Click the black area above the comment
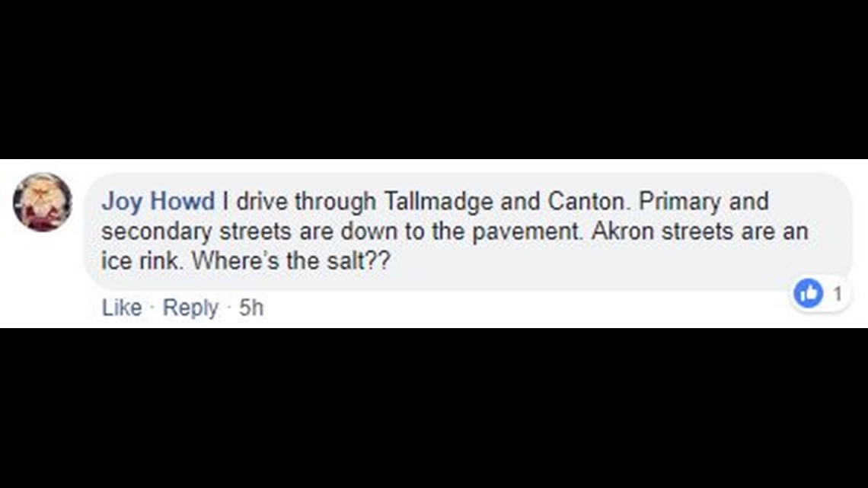The width and height of the screenshot is (868, 488). (434, 79)
